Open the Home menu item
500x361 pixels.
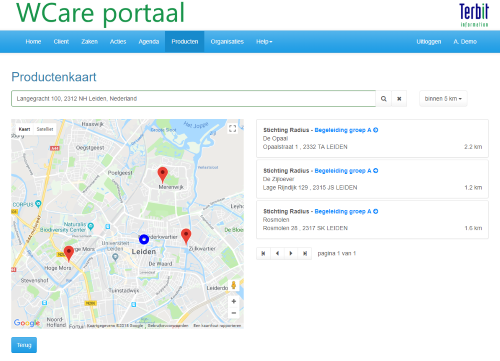(x=33, y=42)
